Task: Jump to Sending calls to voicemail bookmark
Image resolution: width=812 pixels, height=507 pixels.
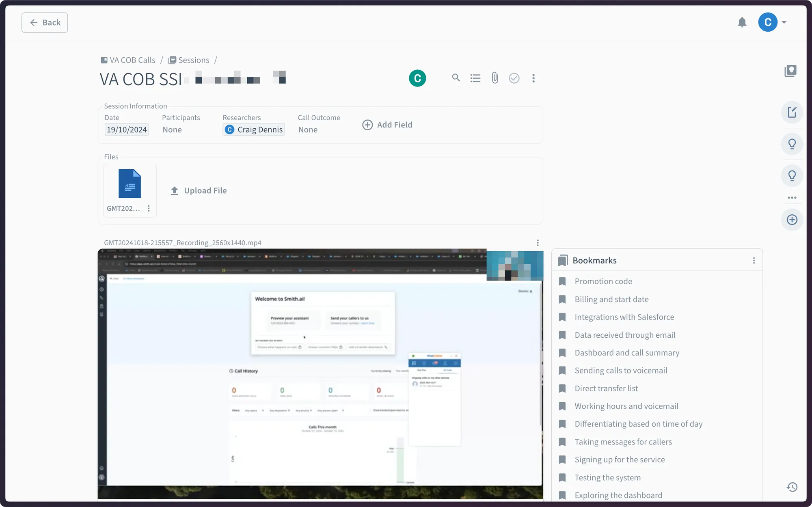Action: point(621,370)
